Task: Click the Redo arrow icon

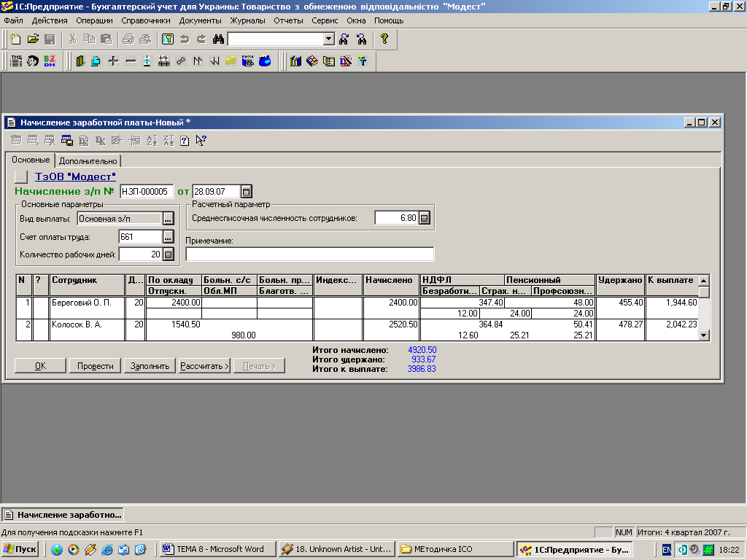Action: click(x=201, y=39)
